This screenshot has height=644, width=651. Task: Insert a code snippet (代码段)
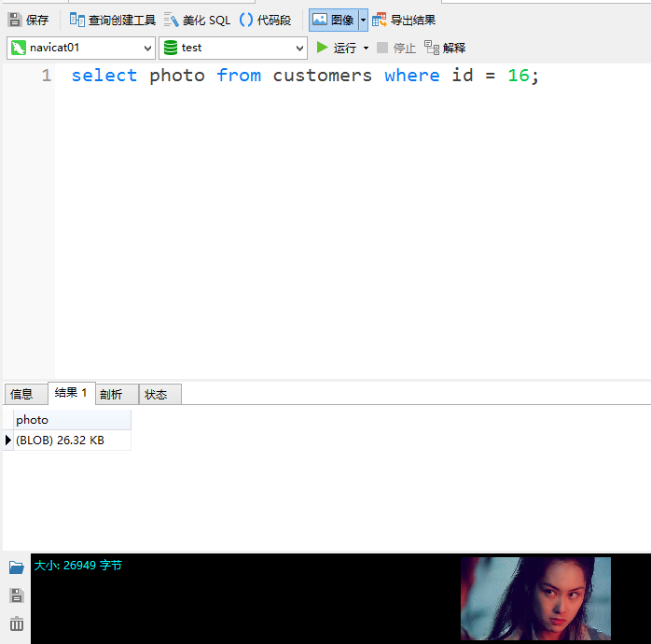[246, 20]
